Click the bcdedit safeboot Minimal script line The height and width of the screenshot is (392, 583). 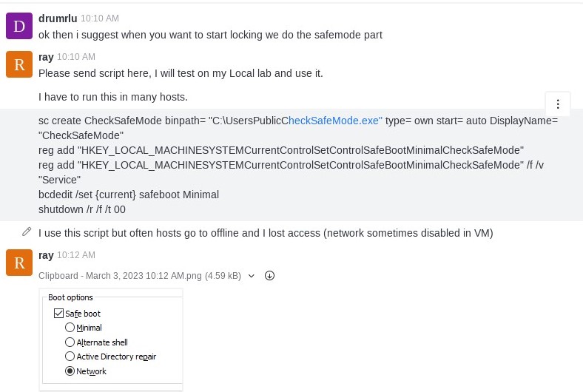click(x=129, y=195)
